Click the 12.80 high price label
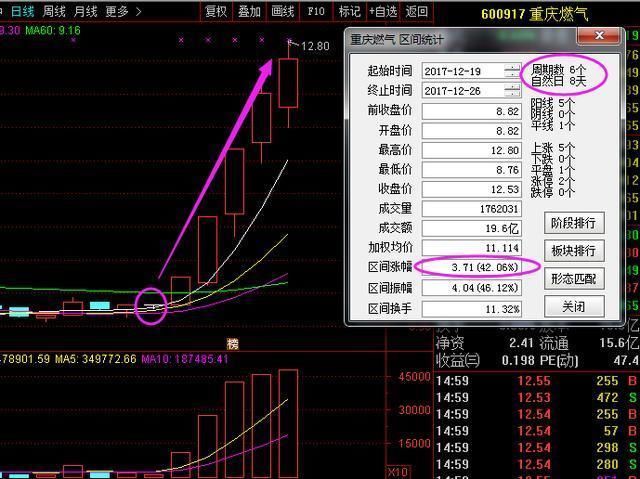The width and height of the screenshot is (640, 479). pyautogui.click(x=315, y=46)
